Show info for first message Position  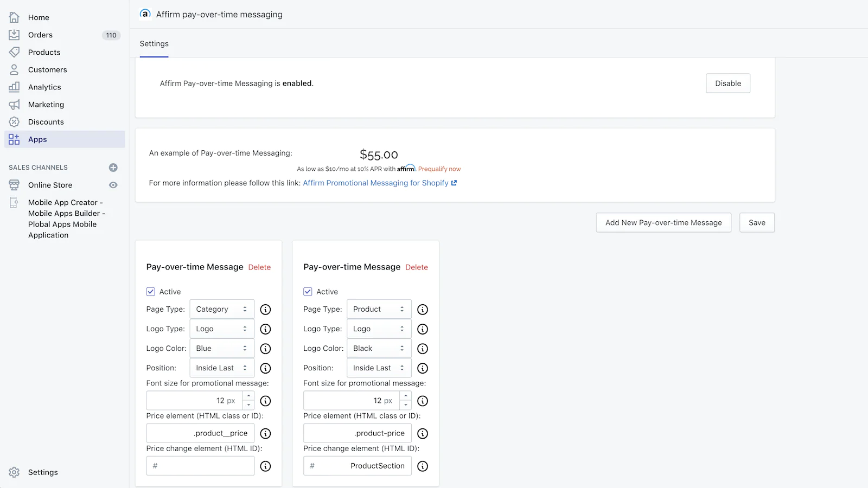pos(265,368)
